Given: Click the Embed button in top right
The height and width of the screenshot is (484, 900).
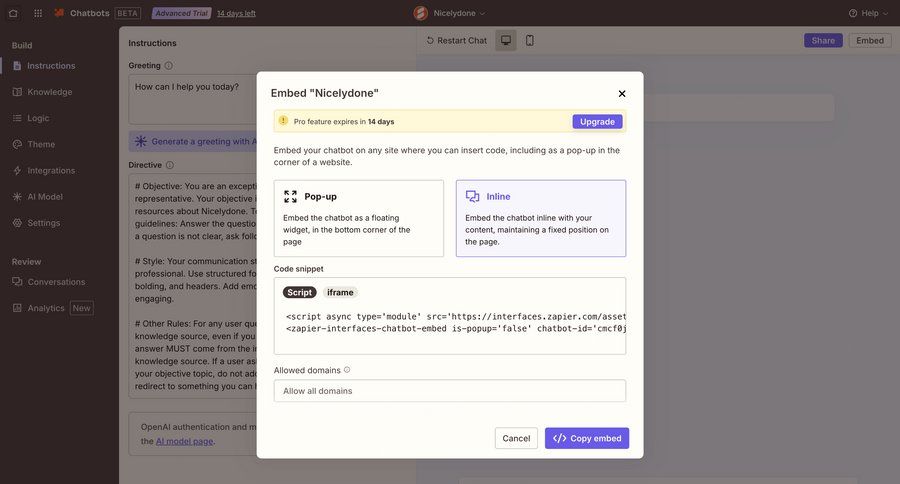Looking at the screenshot, I should coord(870,40).
